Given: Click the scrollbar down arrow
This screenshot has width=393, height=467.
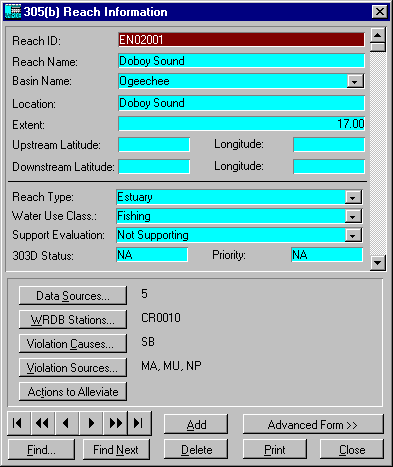Looking at the screenshot, I should [378, 263].
